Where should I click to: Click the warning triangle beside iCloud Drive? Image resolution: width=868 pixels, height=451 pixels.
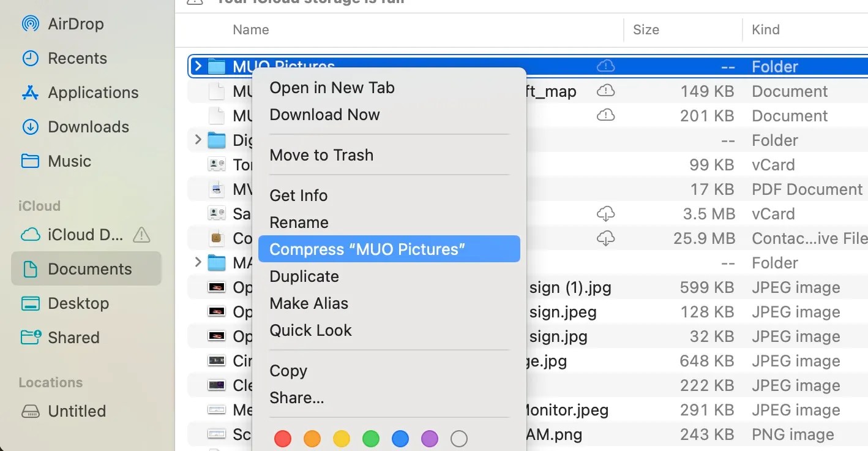click(141, 235)
